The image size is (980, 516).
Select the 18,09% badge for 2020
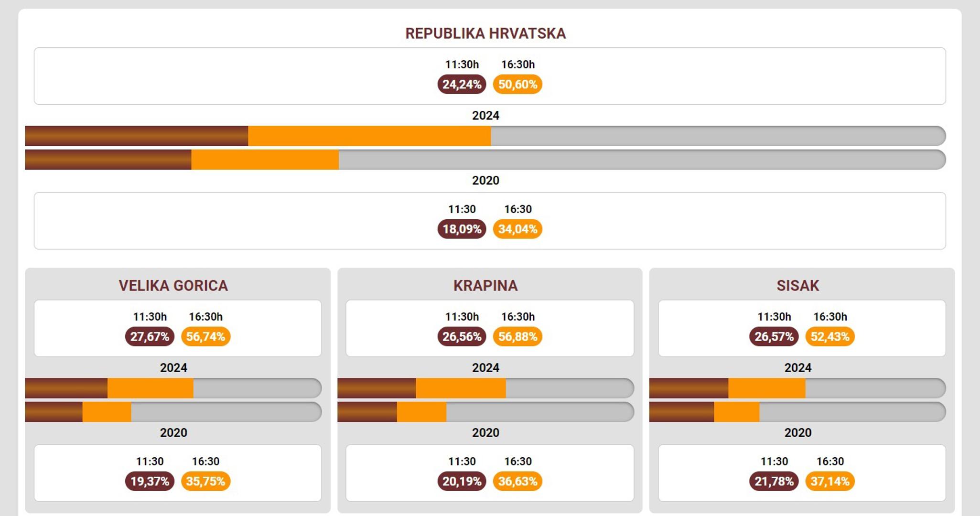[x=462, y=229]
